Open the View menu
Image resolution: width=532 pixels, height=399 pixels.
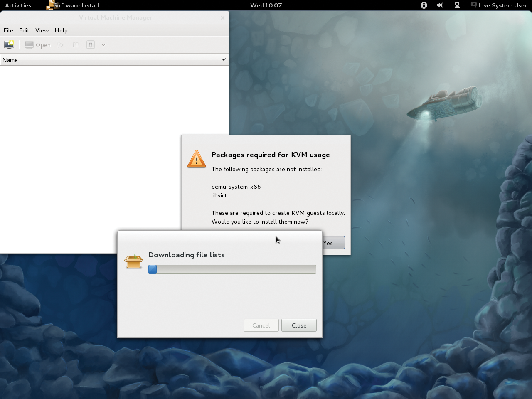tap(42, 30)
